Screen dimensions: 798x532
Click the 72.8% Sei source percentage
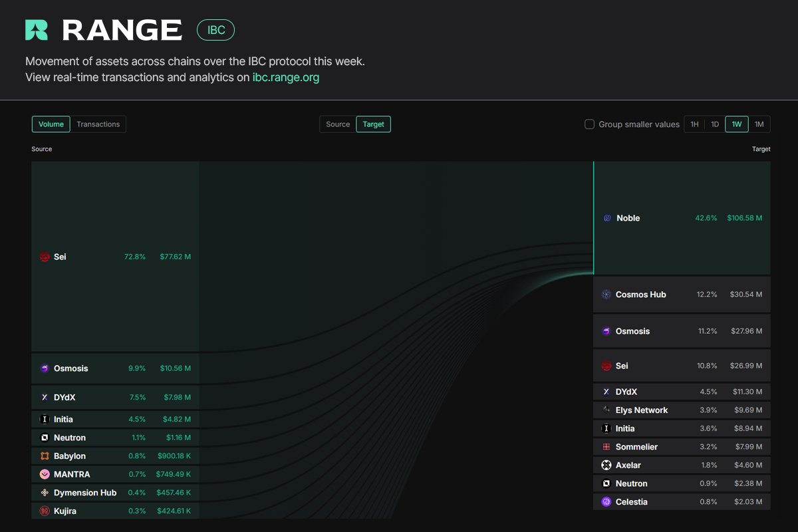coord(135,257)
